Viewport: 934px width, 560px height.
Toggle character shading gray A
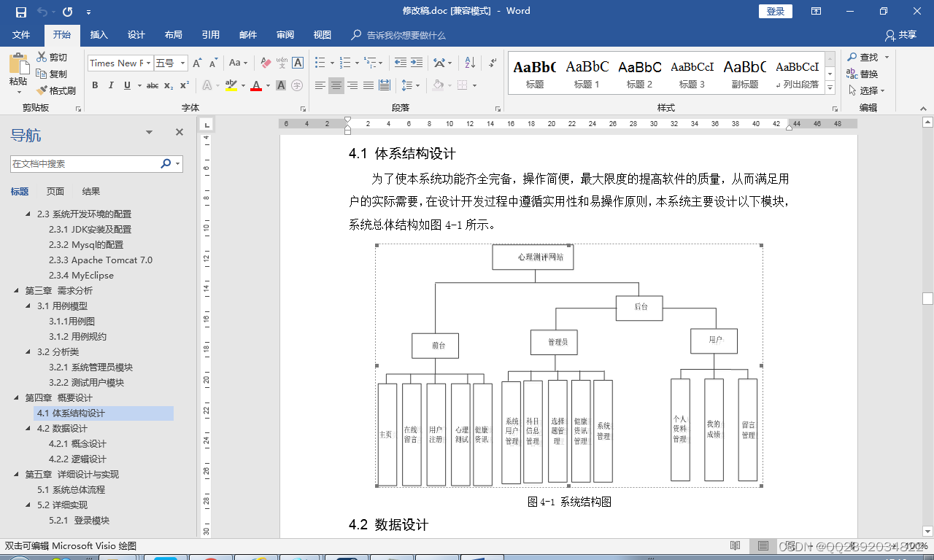point(281,85)
